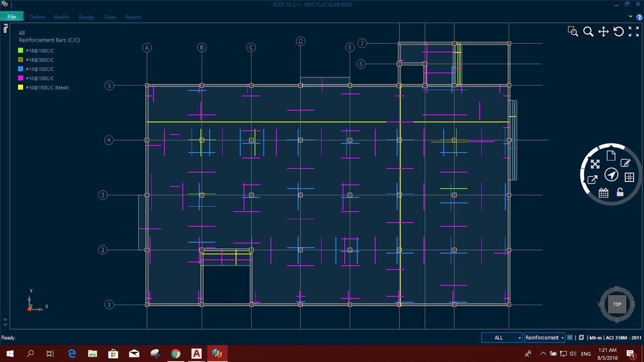Click the TOP view cube button
Screen dimensions: 644x362
[x=617, y=304]
